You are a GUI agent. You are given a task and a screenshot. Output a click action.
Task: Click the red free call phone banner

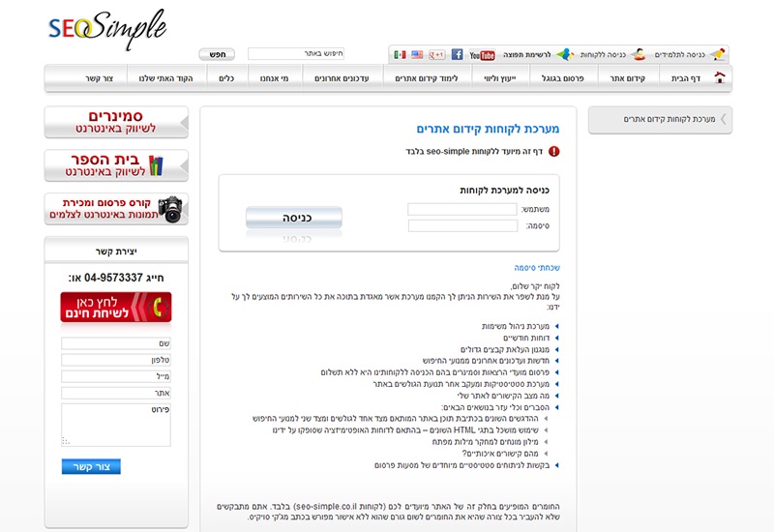116,308
